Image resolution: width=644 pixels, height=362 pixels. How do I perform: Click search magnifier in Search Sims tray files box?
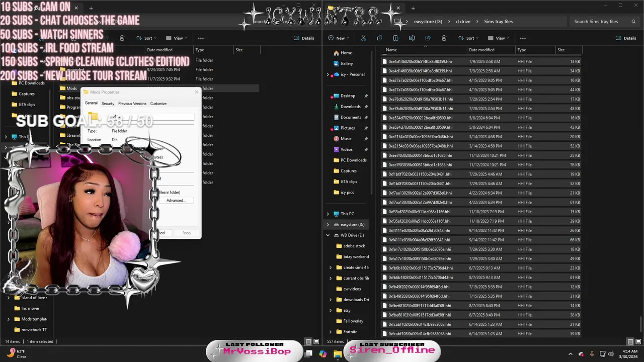(633, 22)
